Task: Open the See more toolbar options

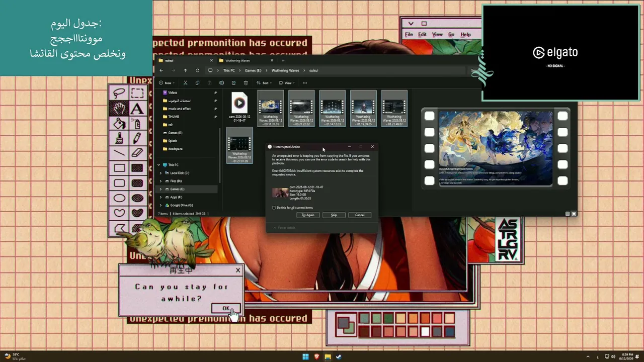Action: coord(305,83)
